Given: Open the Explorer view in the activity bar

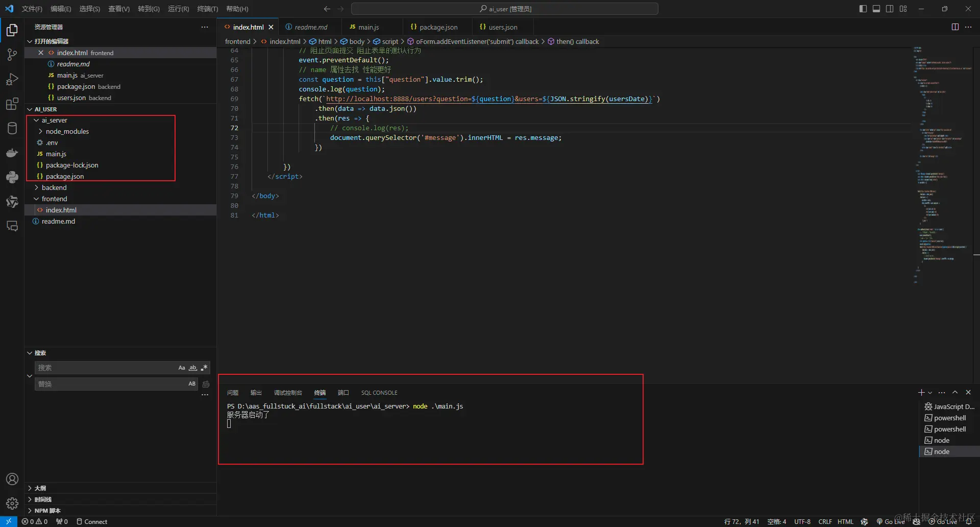Looking at the screenshot, I should click(12, 30).
